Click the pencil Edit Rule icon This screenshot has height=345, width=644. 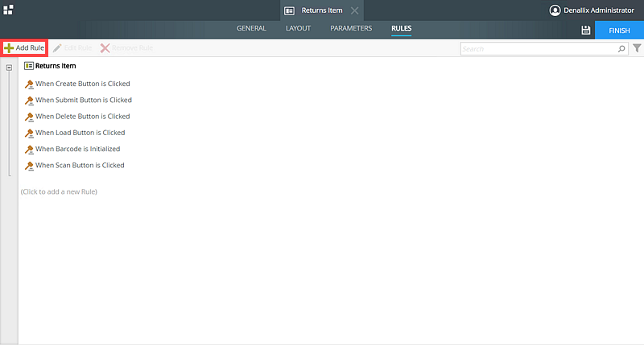tap(57, 48)
